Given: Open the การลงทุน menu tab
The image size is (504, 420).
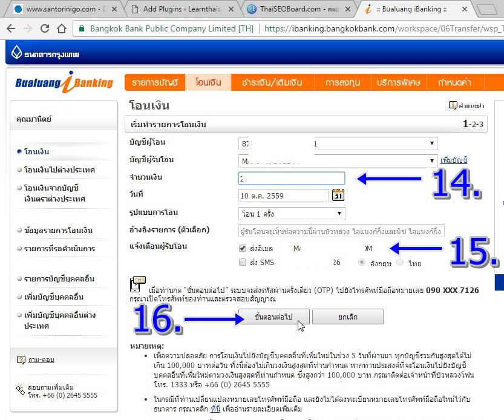Looking at the screenshot, I should click(342, 82).
